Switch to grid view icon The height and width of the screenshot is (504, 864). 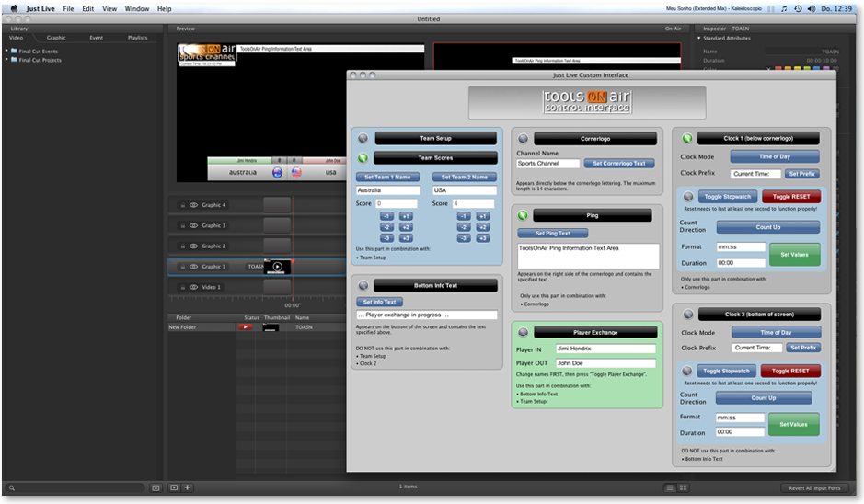684,488
